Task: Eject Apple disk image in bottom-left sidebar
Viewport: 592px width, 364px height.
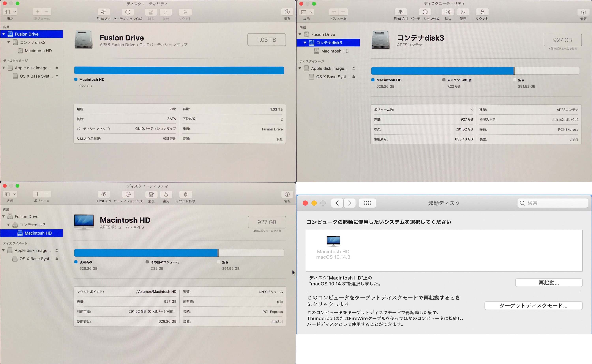Action: (57, 250)
